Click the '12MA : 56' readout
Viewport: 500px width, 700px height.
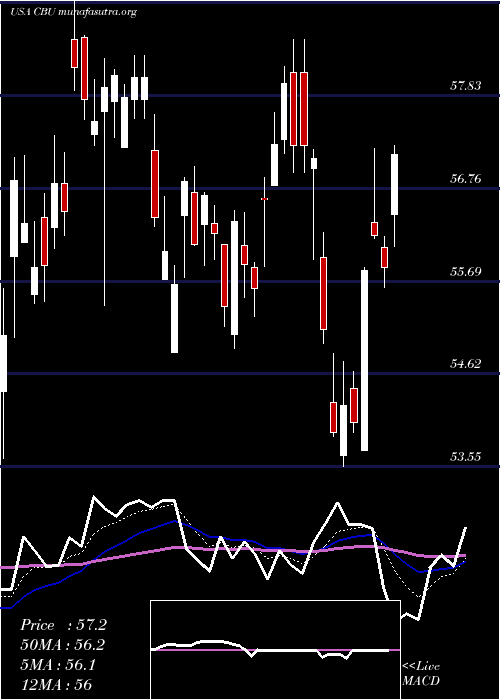pos(56,684)
